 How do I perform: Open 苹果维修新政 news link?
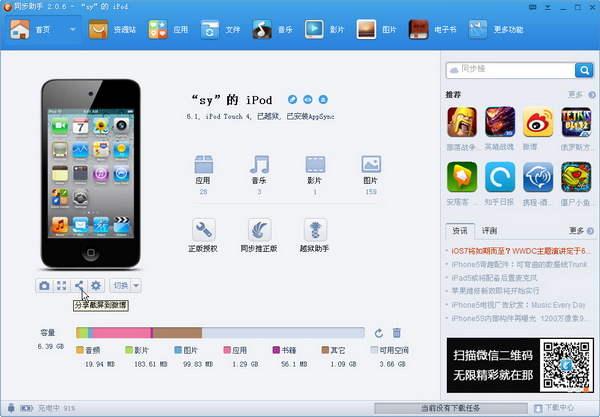(495, 291)
